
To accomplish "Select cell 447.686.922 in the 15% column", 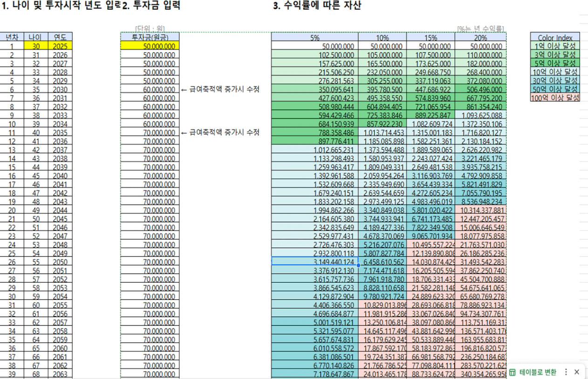I will click(x=431, y=89).
